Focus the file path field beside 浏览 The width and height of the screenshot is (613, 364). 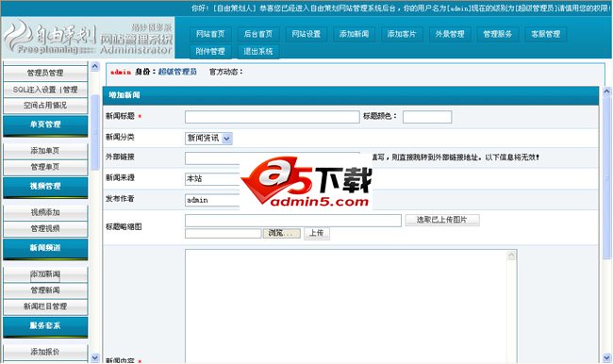pyautogui.click(x=223, y=234)
